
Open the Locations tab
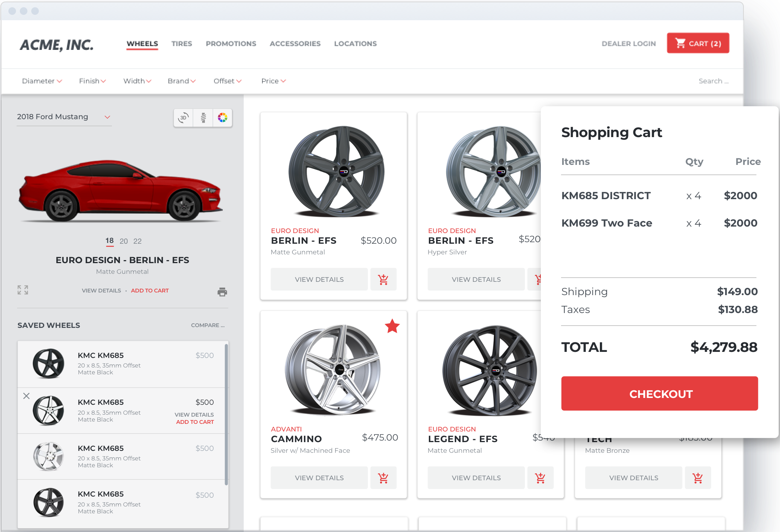click(x=355, y=44)
